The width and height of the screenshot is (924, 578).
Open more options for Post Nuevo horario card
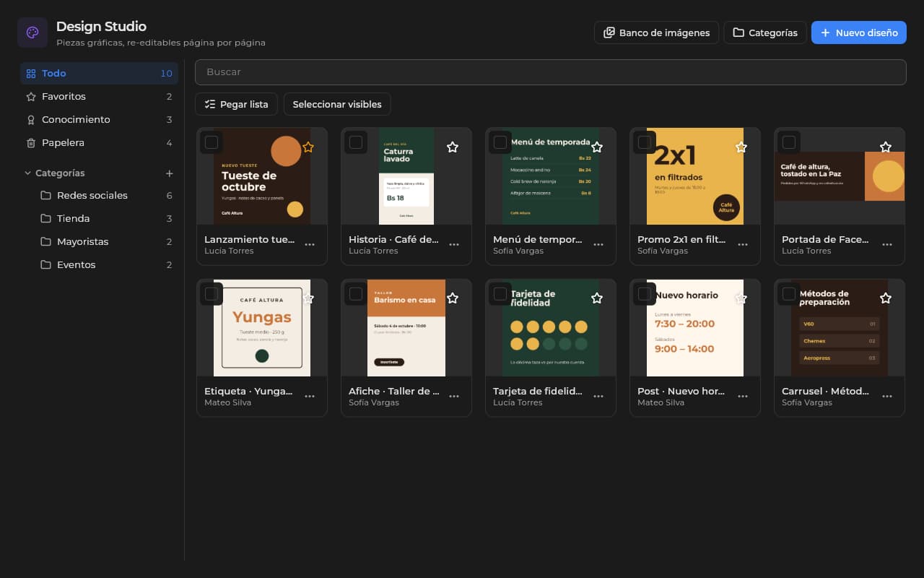coord(743,397)
